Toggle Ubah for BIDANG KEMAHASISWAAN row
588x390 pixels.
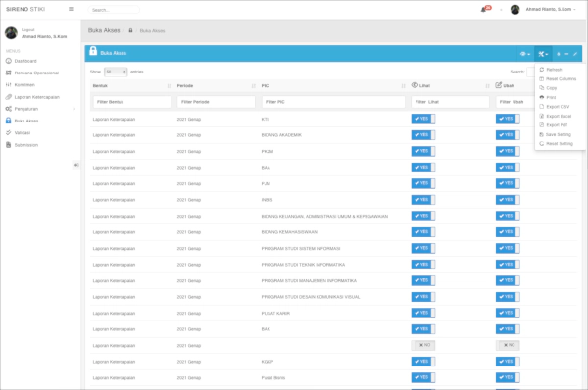508,232
